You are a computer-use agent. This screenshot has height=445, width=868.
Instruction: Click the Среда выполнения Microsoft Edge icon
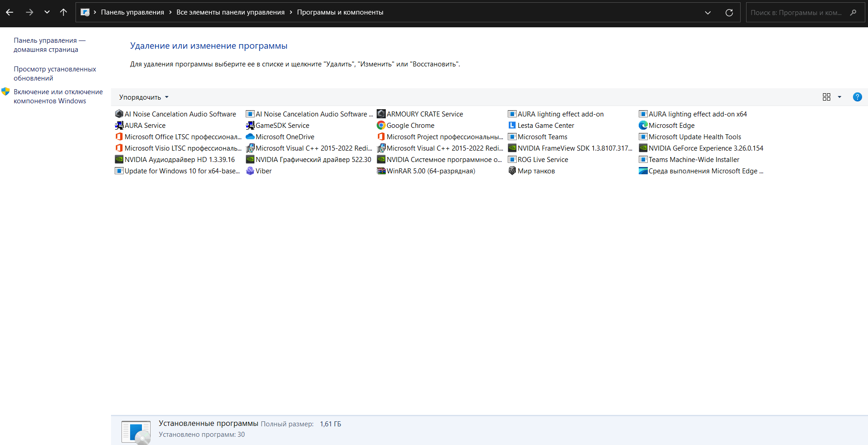pyautogui.click(x=643, y=171)
